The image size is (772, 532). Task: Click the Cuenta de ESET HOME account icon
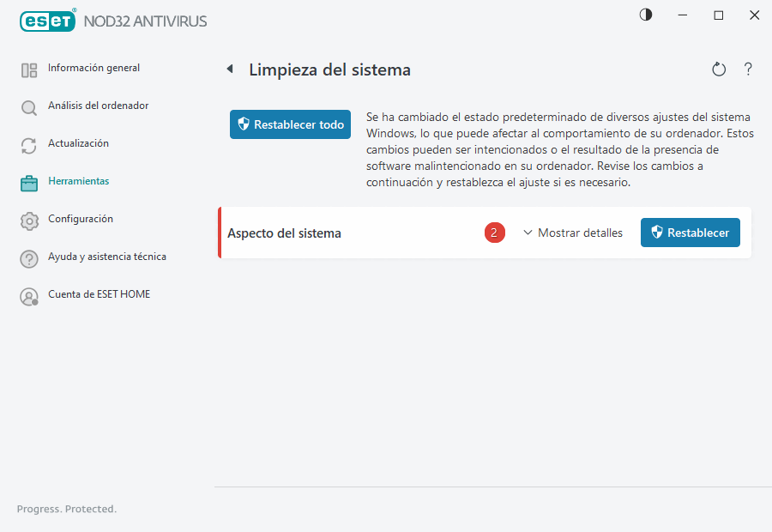pos(29,294)
